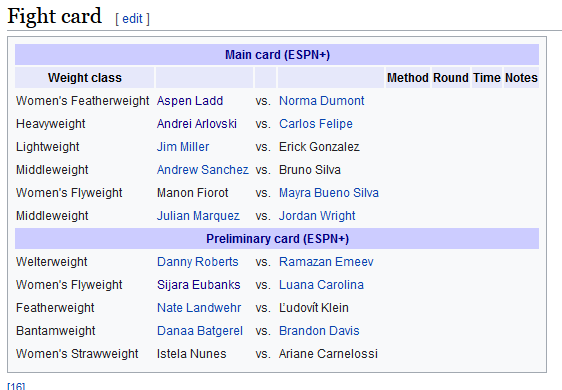Follow the Nate Landwehr link
562x390 pixels.
pos(199,308)
